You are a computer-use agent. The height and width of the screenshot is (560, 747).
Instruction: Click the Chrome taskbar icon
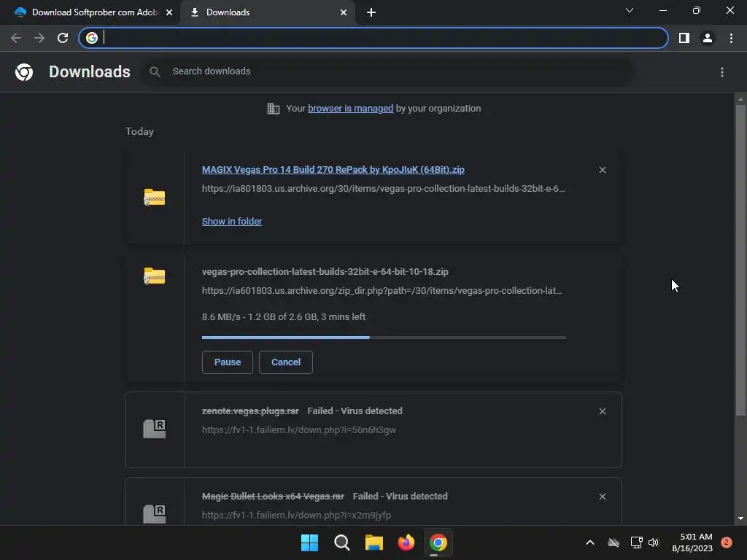(438, 542)
